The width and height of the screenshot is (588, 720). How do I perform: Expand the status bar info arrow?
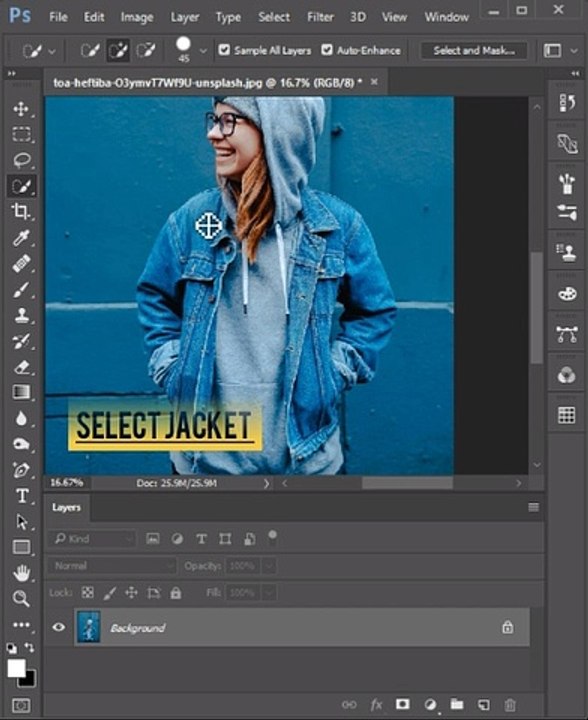click(266, 483)
